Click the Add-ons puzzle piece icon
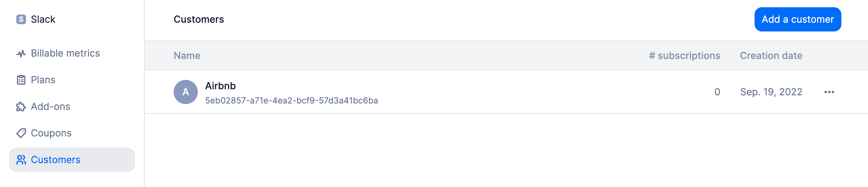This screenshot has width=868, height=187. point(21,107)
